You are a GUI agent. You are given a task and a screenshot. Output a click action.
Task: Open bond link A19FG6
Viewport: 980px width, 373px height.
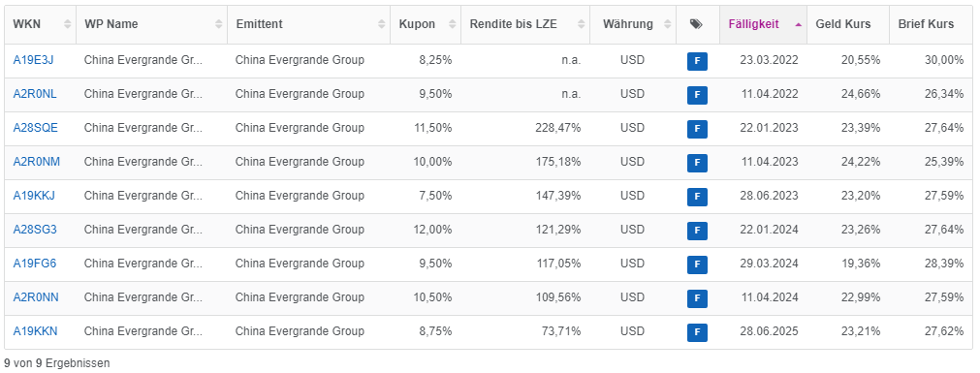click(x=34, y=264)
